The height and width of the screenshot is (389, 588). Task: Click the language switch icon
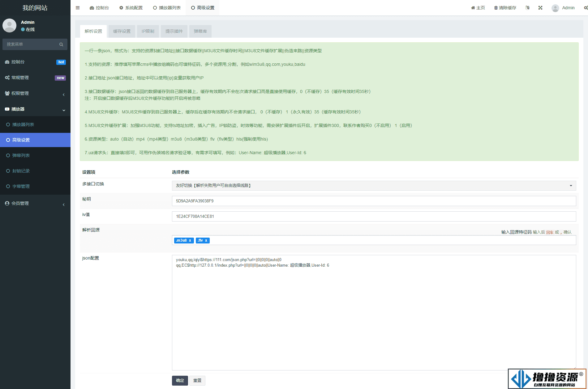point(527,8)
